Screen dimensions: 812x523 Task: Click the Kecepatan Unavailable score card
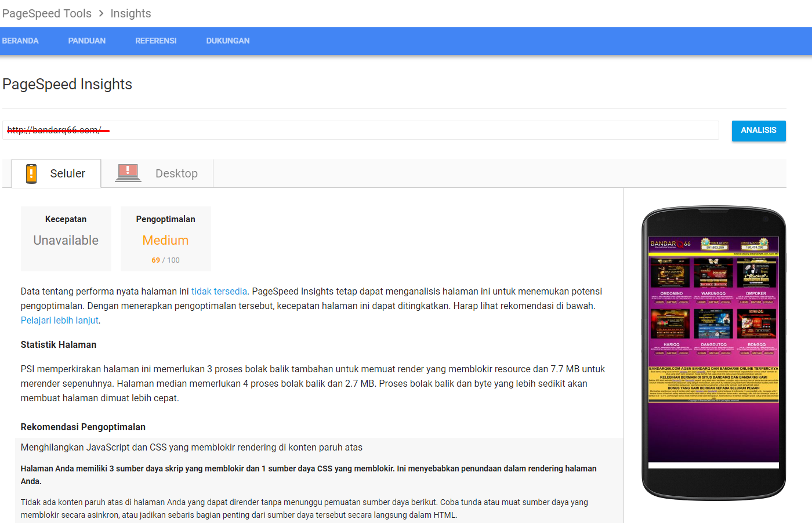click(x=66, y=239)
